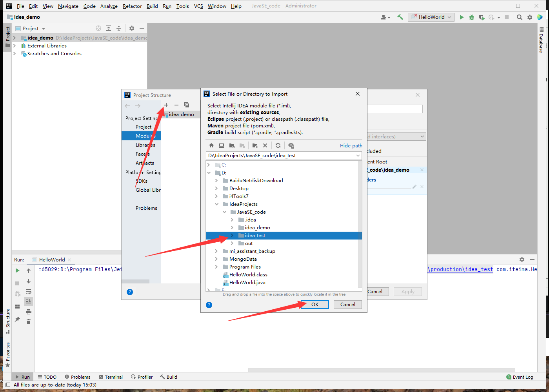The width and height of the screenshot is (549, 392).
Task: Refresh the file chooser tree
Action: point(278,145)
